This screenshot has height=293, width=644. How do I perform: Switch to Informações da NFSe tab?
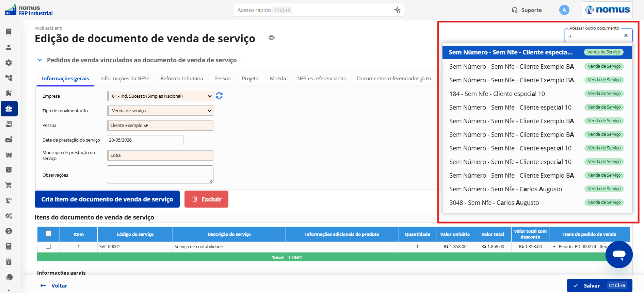tap(125, 79)
